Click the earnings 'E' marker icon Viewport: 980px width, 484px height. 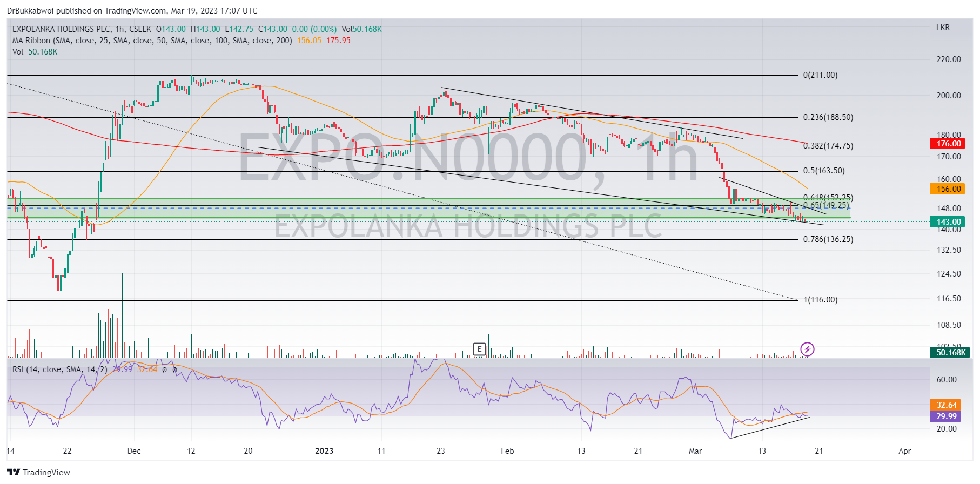tap(479, 349)
